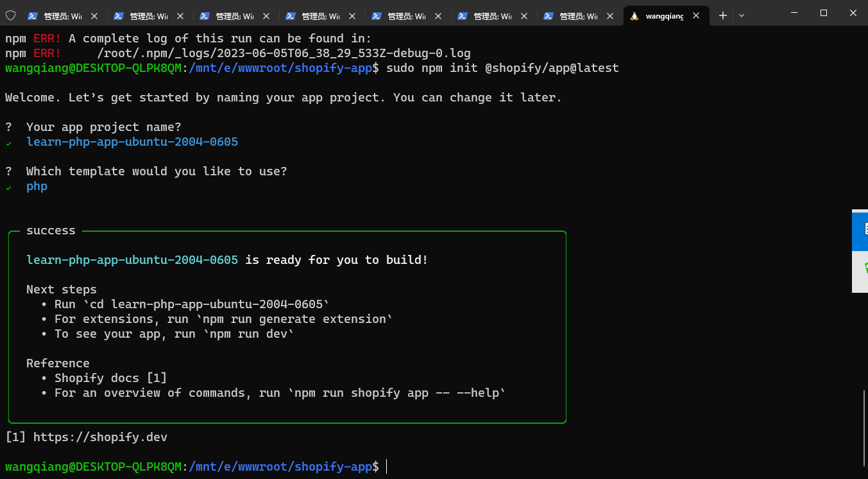Image resolution: width=868 pixels, height=479 pixels.
Task: Focus the command prompt cursor at bottom
Action: pyautogui.click(x=387, y=467)
